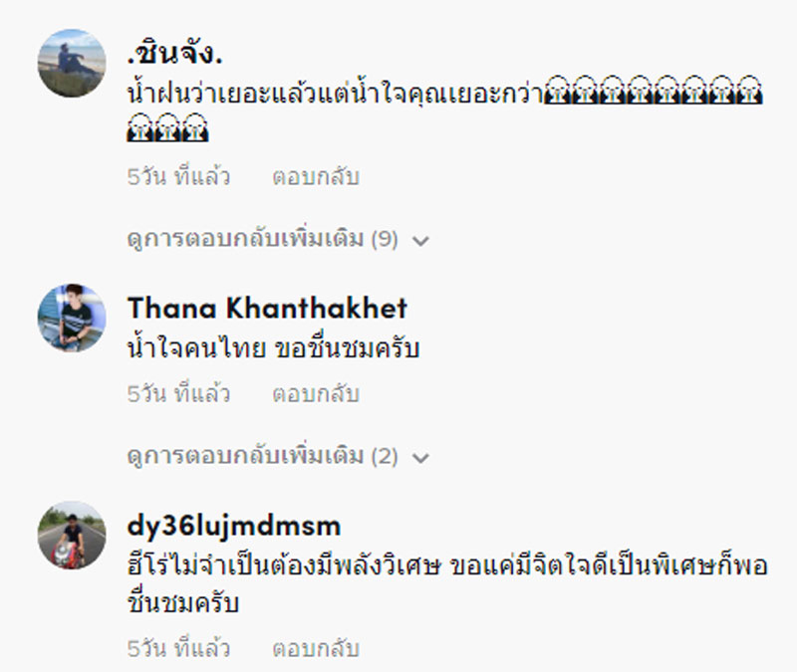Visit the dy36lujmdmsm username link
Viewport: 797px width, 672px height.
pos(234,527)
